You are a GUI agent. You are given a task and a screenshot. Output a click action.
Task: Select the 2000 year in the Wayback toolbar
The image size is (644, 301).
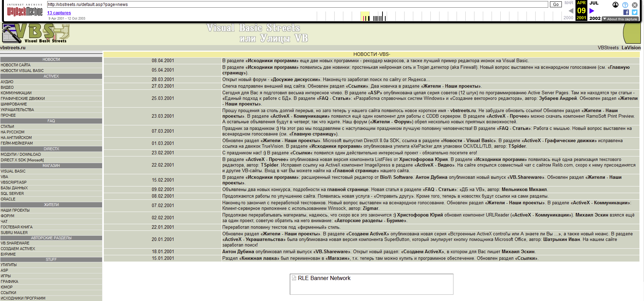pyautogui.click(x=568, y=18)
